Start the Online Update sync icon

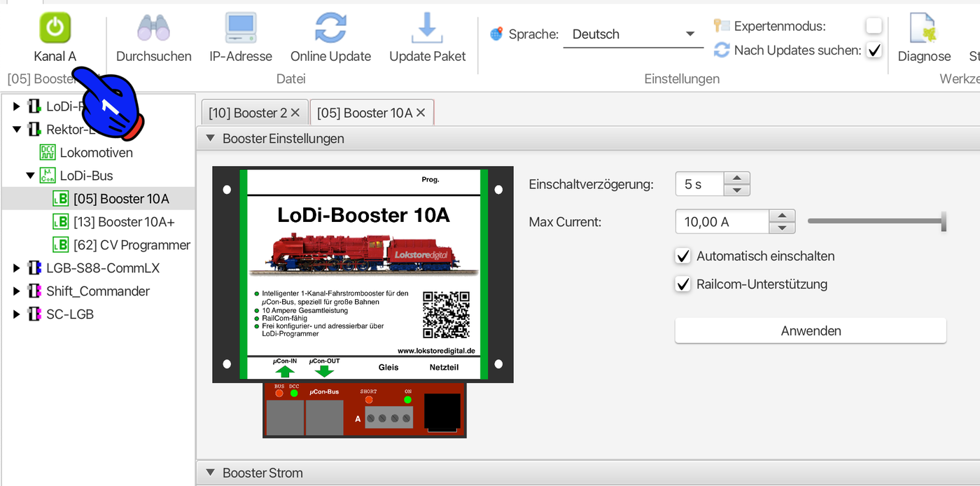(330, 29)
